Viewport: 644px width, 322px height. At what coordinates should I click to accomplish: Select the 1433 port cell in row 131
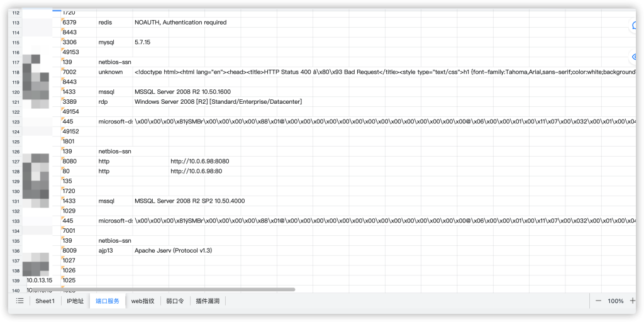coord(79,201)
